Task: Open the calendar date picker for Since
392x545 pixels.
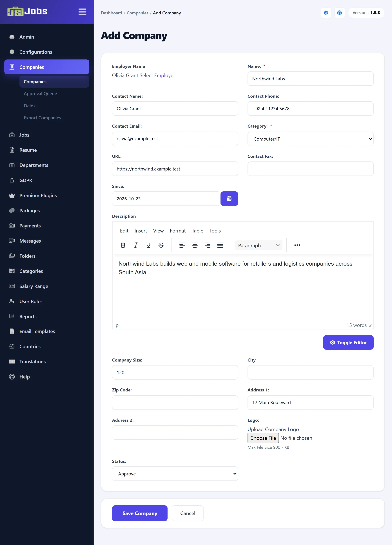Action: coord(229,198)
